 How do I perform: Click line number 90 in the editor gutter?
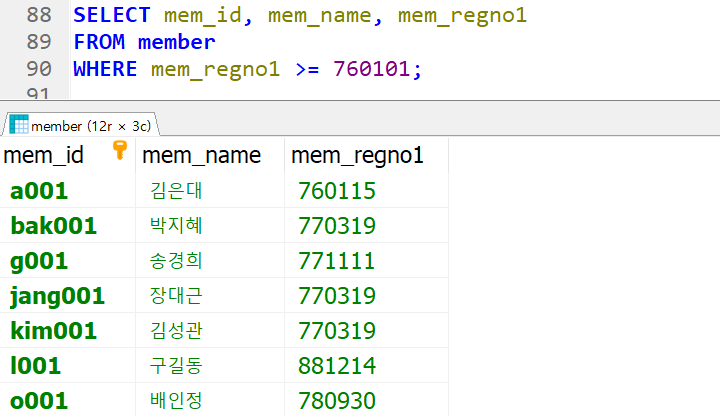39,69
